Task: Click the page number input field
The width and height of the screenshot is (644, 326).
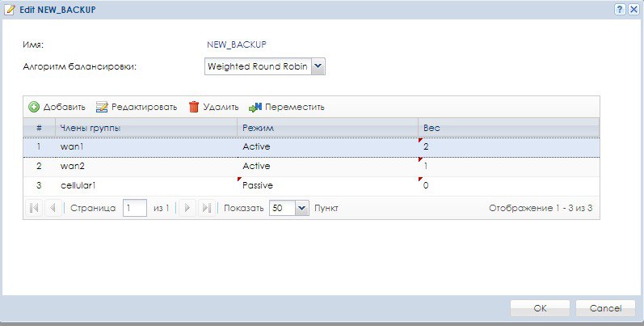Action: (x=134, y=208)
